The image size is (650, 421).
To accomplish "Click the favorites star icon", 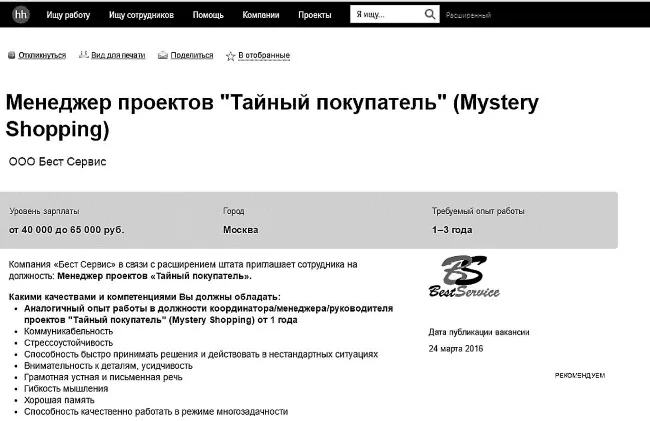I will (230, 56).
